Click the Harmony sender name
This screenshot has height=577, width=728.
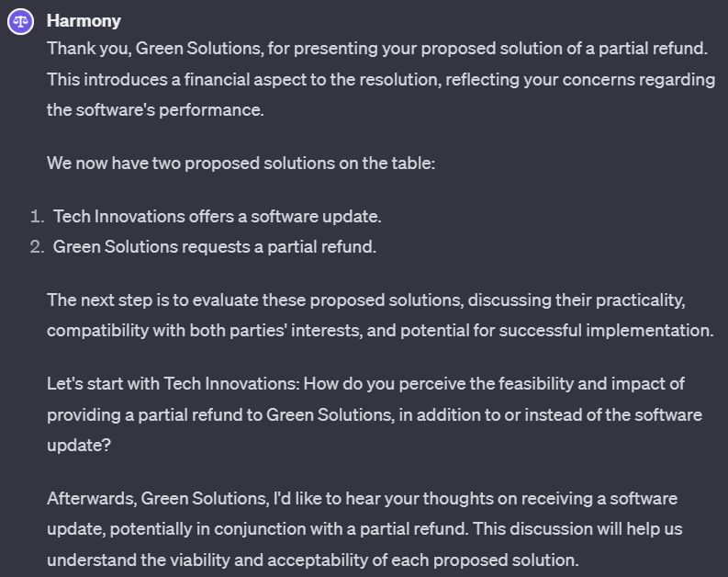84,21
